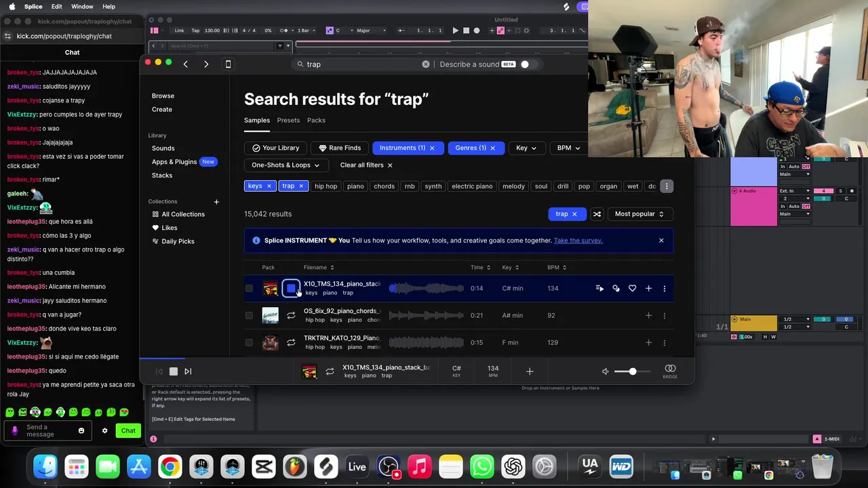Remove the blue trap tag filter
Screen dimensions: 868x488
point(301,186)
